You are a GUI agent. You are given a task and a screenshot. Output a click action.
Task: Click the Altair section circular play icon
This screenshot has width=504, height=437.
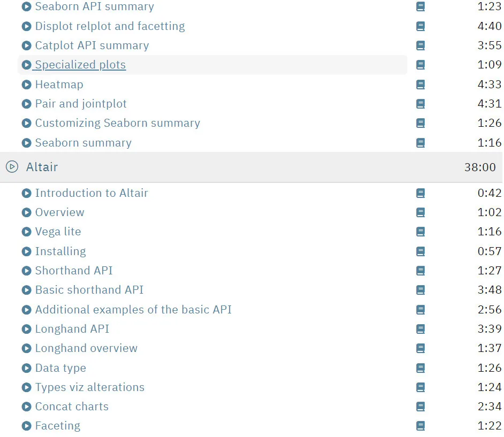[x=12, y=167]
